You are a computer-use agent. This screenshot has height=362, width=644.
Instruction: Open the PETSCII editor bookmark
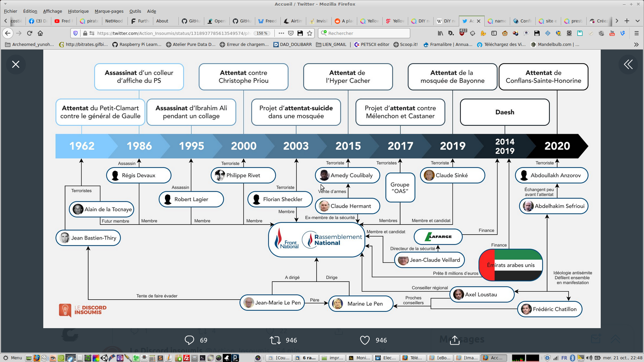pyautogui.click(x=372, y=44)
